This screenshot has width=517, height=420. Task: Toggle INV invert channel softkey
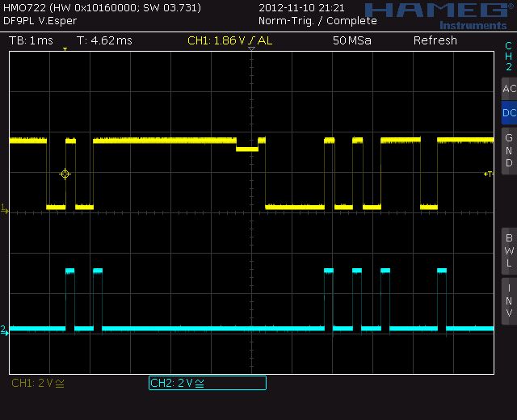(509, 300)
